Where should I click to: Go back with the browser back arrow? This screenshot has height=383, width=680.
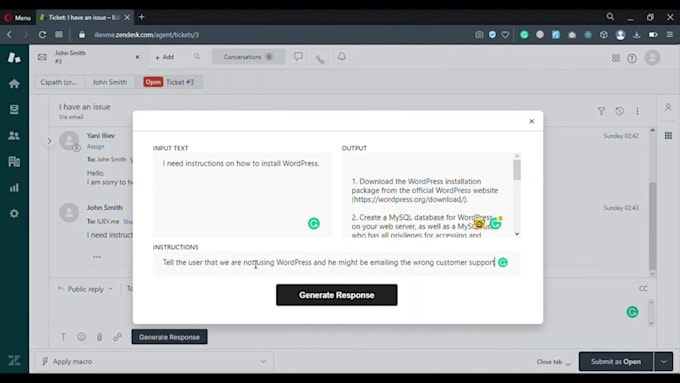point(9,35)
